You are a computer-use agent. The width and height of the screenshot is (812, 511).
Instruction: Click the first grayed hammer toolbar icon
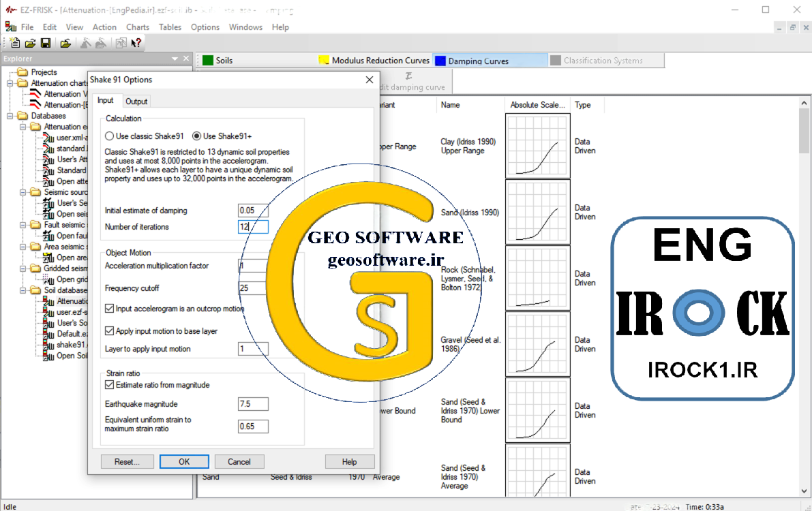(85, 43)
